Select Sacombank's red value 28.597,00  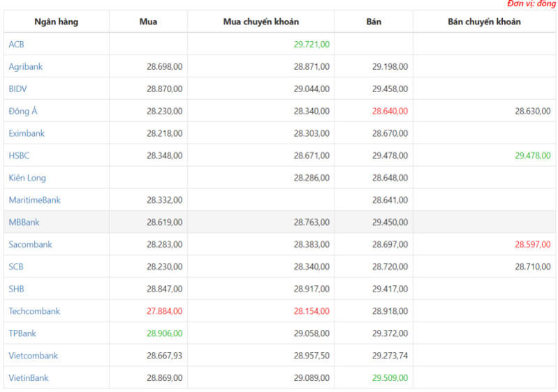(x=533, y=245)
